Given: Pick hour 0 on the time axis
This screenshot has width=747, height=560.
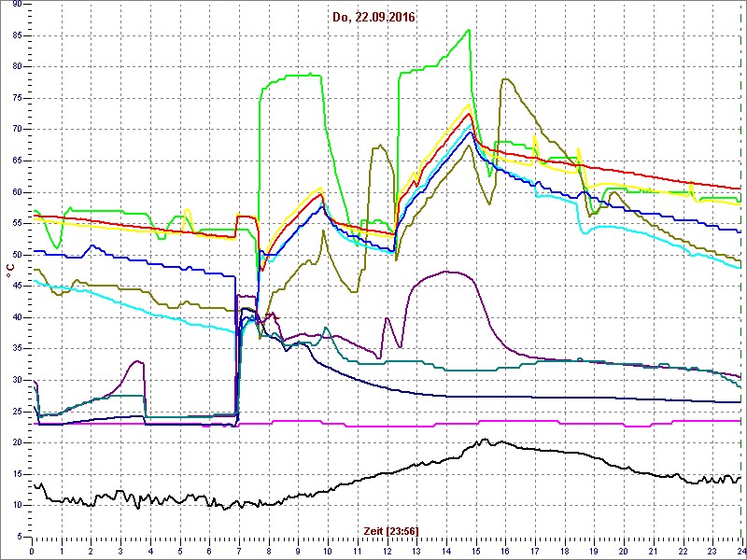Looking at the screenshot, I should coord(32,550).
